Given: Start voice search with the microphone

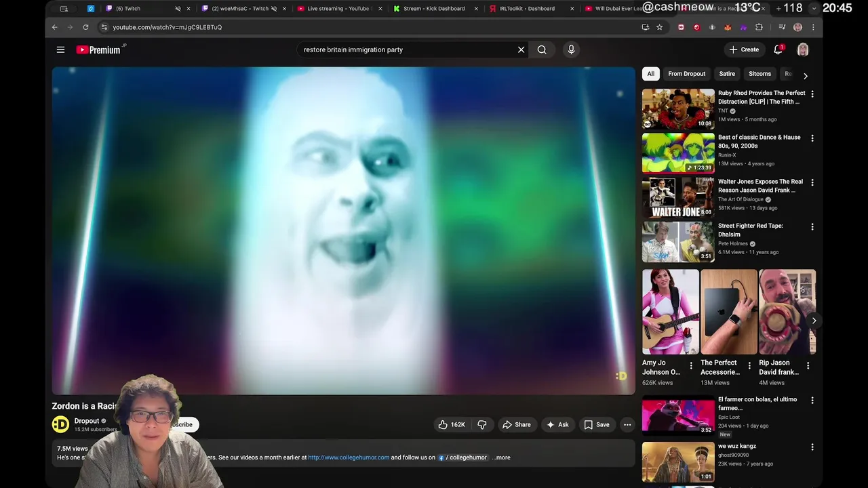Looking at the screenshot, I should click(x=571, y=49).
